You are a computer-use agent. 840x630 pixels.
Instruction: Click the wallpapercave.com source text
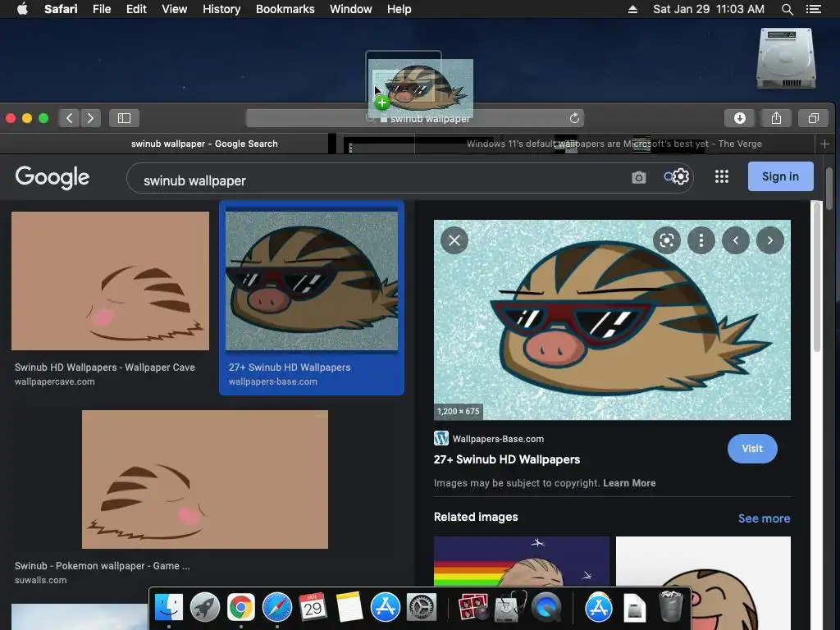coord(55,381)
